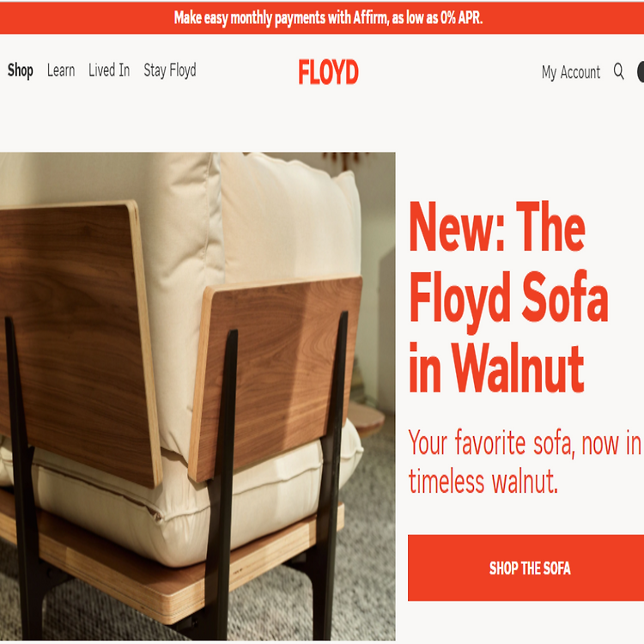
Task: Click the 0% APR text in banner
Action: 461,18
